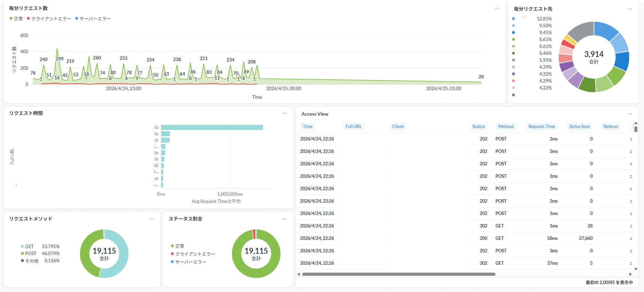Click the 2026/4/25, 00:00 time axis label
Image resolution: width=644 pixels, height=292 pixels.
coord(284,88)
